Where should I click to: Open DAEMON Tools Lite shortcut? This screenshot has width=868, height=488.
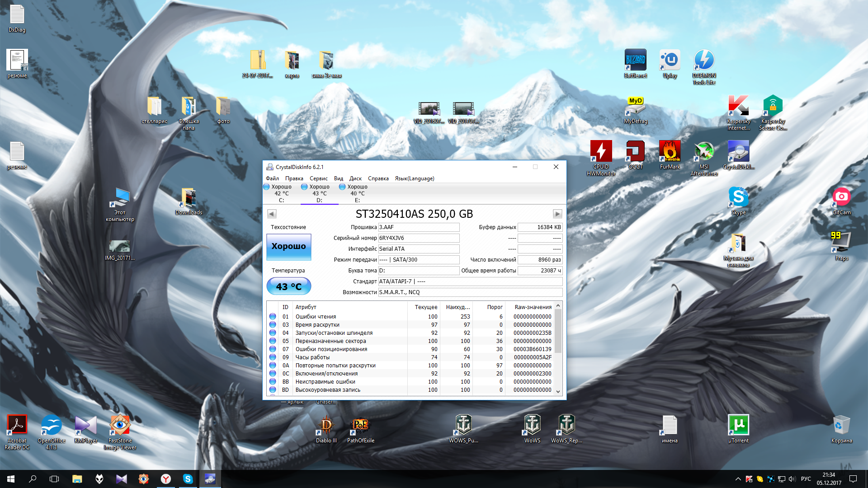(x=704, y=67)
